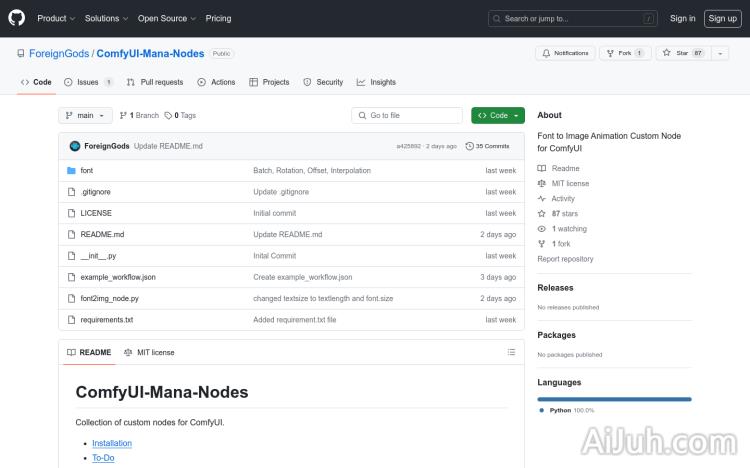This screenshot has width=750, height=468.
Task: Open the green Code dropdown
Action: pyautogui.click(x=497, y=115)
